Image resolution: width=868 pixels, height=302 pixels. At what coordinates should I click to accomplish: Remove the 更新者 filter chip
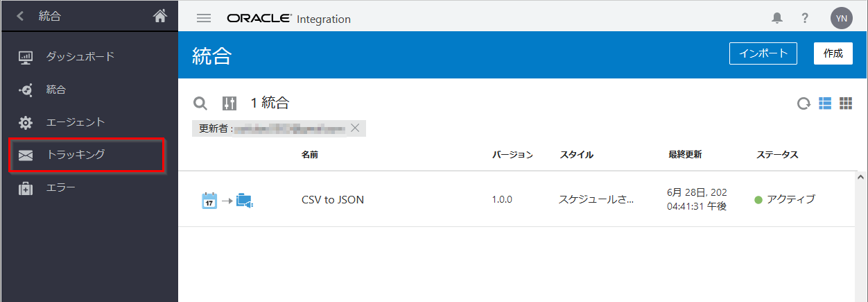355,128
